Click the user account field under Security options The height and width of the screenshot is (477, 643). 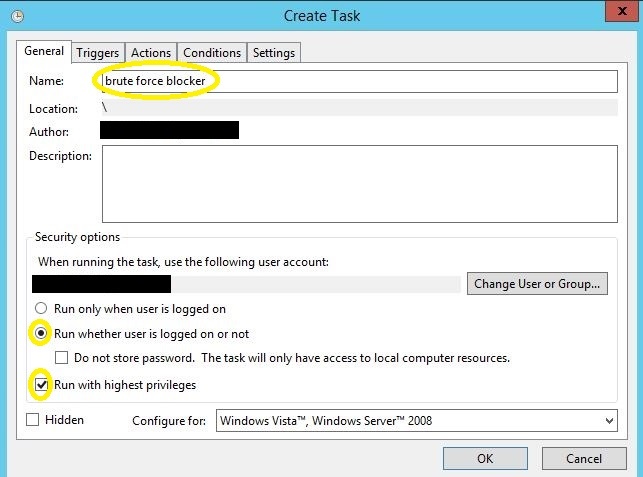pyautogui.click(x=246, y=284)
